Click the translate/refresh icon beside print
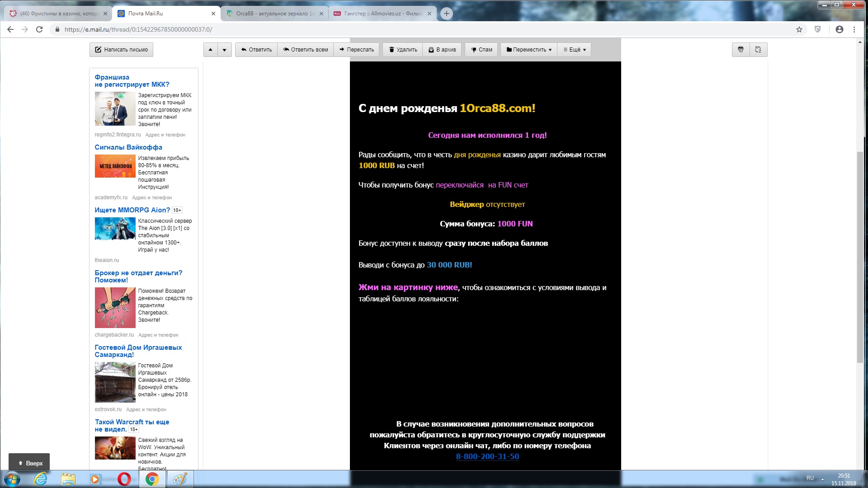Screen dimensions: 868x488 (x=758, y=50)
